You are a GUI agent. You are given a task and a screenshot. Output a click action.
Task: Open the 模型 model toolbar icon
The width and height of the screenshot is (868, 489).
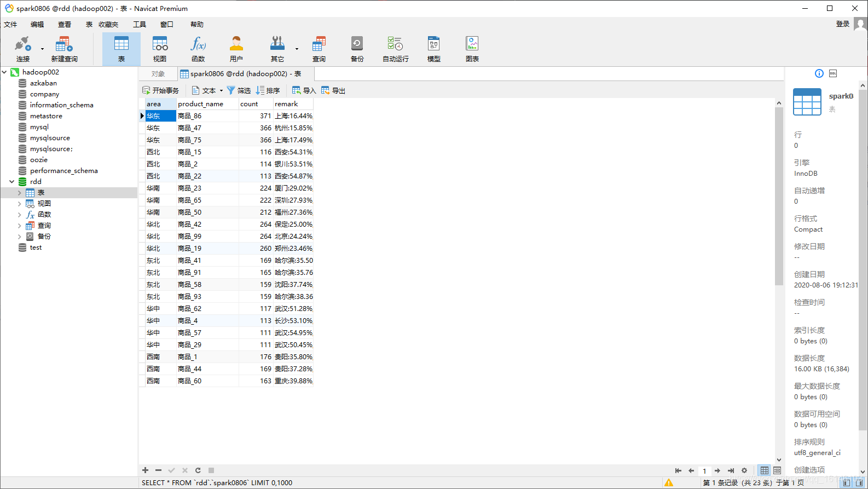pyautogui.click(x=434, y=49)
